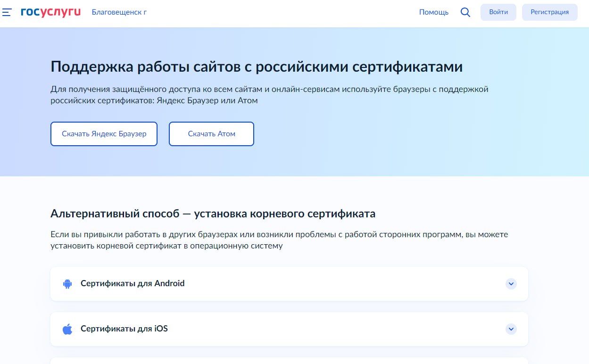Image resolution: width=589 pixels, height=364 pixels.
Task: Expand the Android certificates chevron
Action: tap(511, 284)
